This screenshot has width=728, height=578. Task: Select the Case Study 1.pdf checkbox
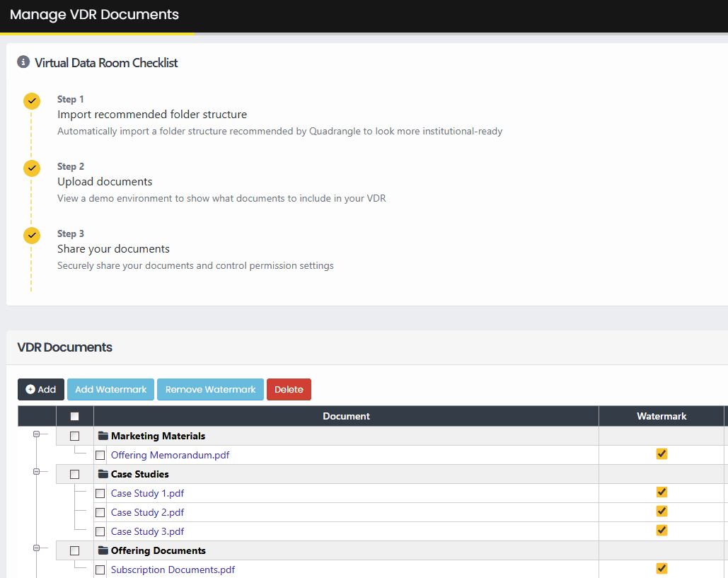100,494
